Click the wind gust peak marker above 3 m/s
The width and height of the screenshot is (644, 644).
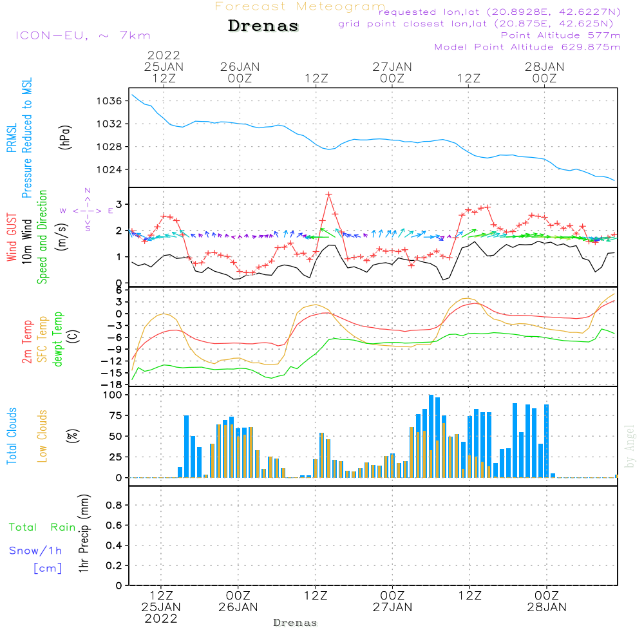(328, 194)
